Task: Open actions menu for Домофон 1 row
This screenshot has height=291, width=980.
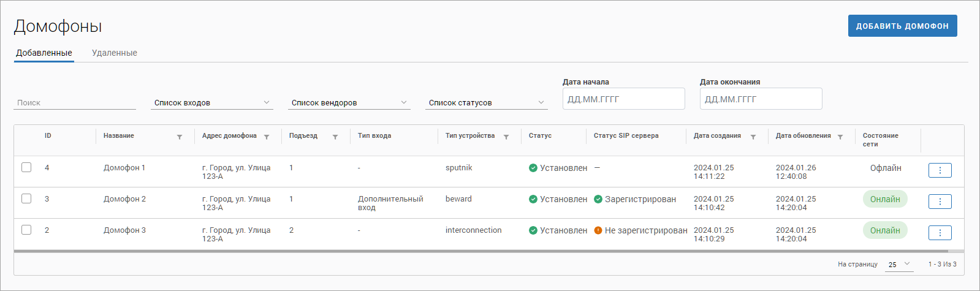Action: 940,170
